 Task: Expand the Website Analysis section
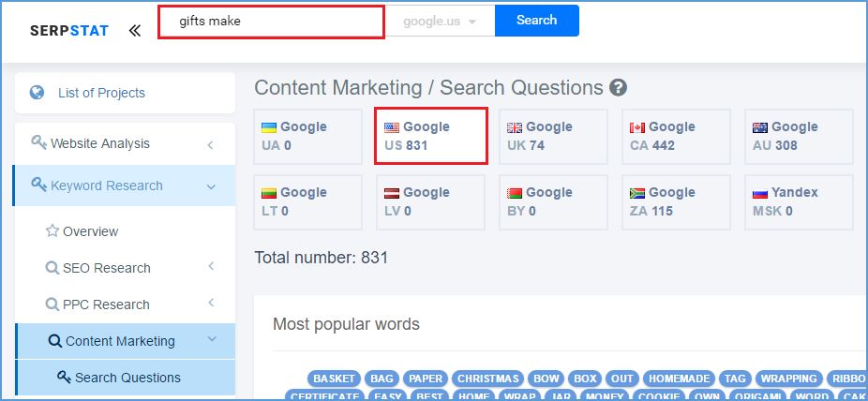click(x=210, y=144)
